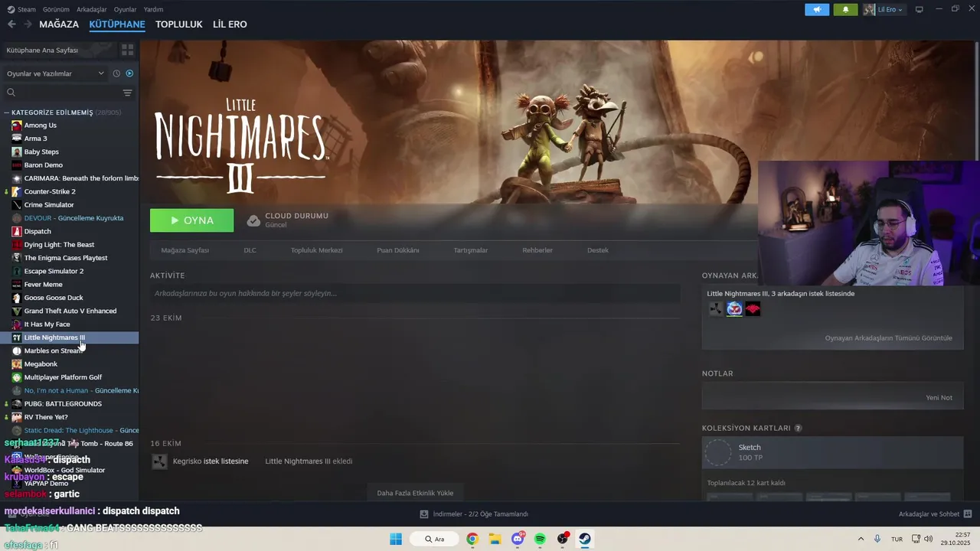The width and height of the screenshot is (980, 551).
Task: Switch to MAĞAZA tab
Action: [x=59, y=24]
